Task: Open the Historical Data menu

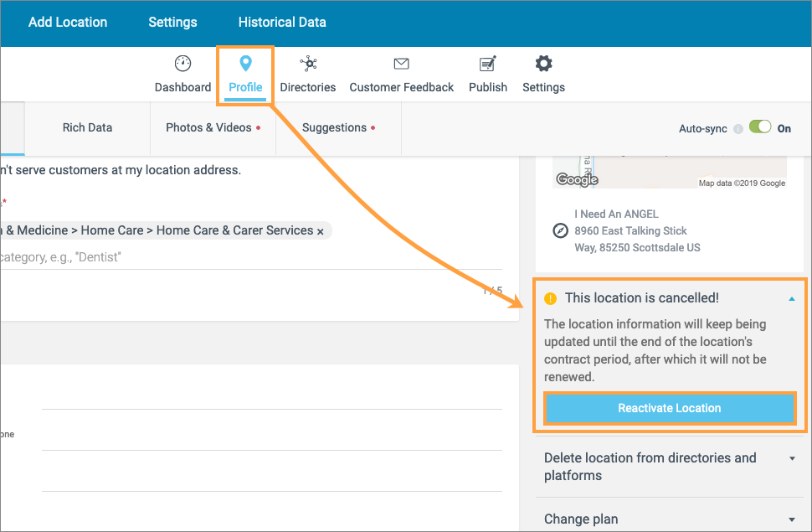Action: (x=281, y=23)
